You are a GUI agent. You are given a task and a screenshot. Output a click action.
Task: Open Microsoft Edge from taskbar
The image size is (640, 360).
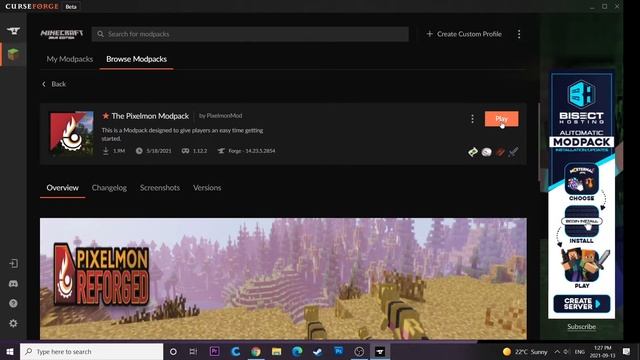tap(297, 351)
